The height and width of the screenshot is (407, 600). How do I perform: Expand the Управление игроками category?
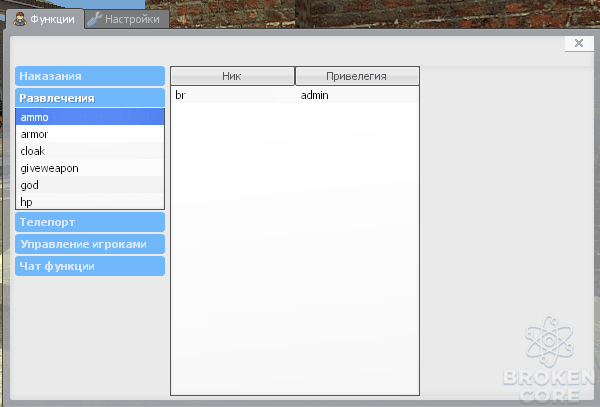[x=90, y=244]
